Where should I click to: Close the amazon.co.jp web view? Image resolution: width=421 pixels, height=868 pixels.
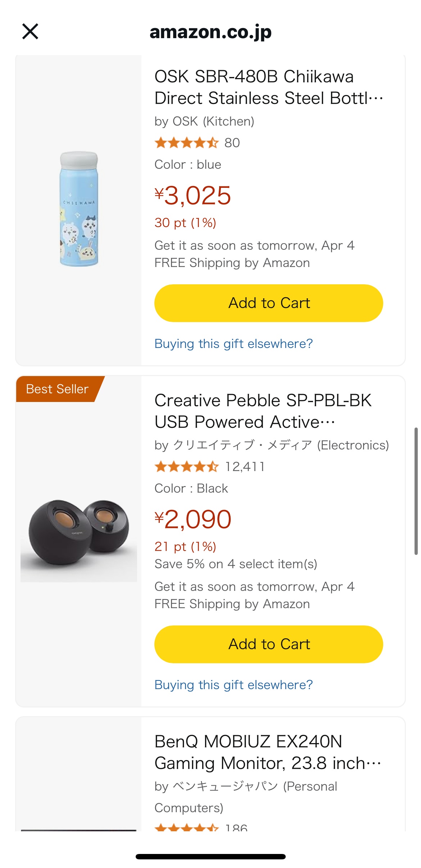pyautogui.click(x=30, y=31)
